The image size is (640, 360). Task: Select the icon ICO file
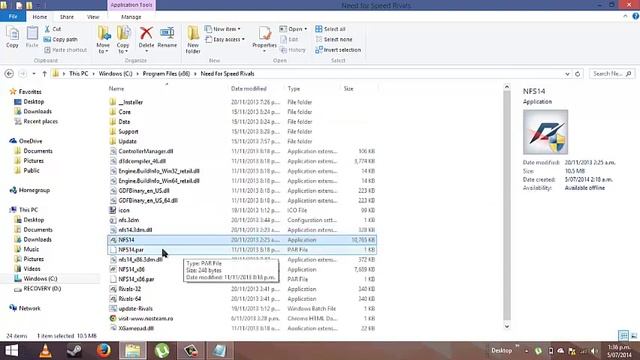pos(124,210)
